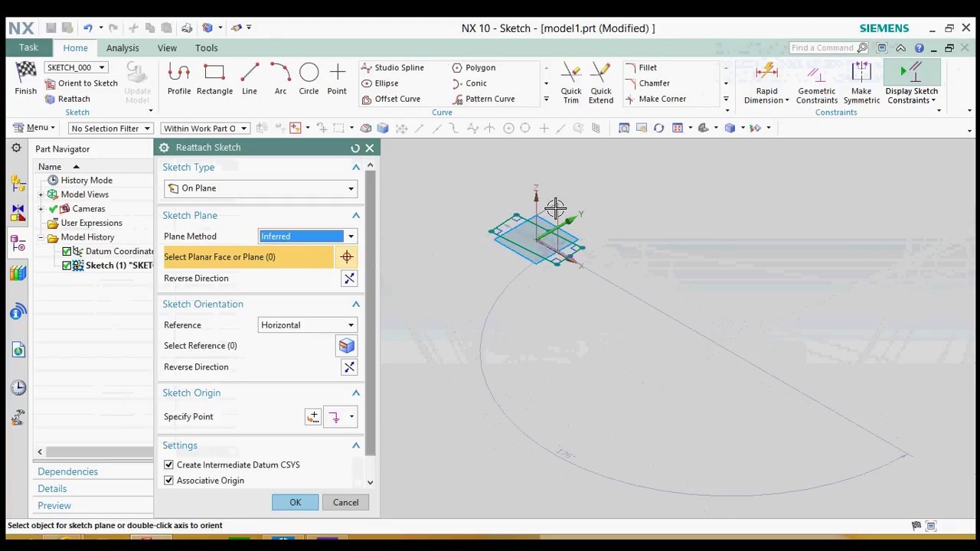The image size is (980, 551).
Task: Switch to the Home ribbon tab
Action: point(75,48)
